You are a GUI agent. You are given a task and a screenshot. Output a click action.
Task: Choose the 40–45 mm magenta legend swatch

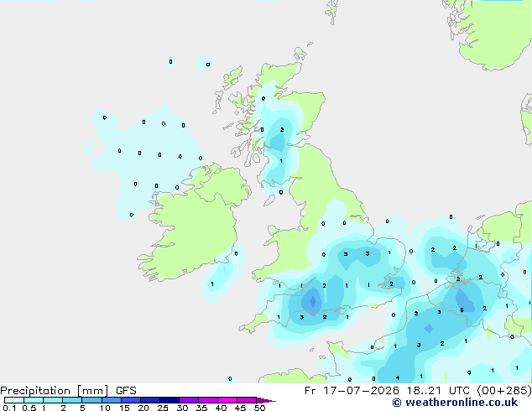click(227, 400)
